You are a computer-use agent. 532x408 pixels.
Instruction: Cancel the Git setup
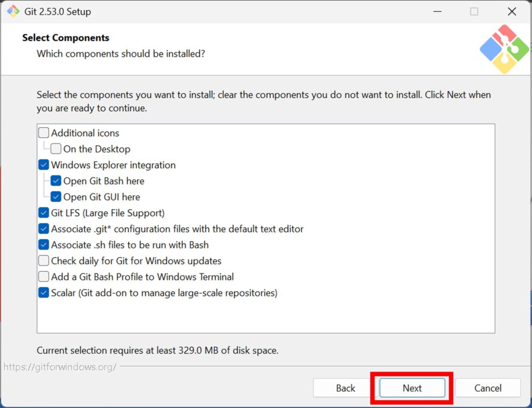tap(488, 388)
